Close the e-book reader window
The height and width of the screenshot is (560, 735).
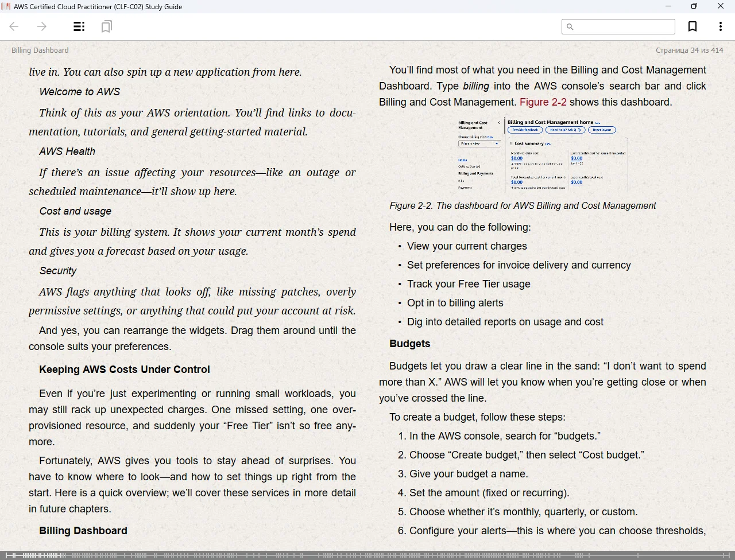coord(721,6)
